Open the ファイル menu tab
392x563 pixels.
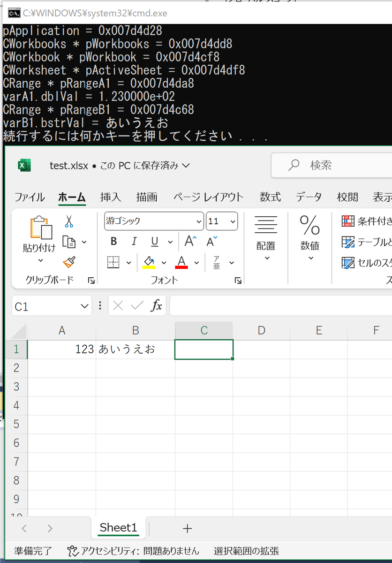(x=30, y=197)
